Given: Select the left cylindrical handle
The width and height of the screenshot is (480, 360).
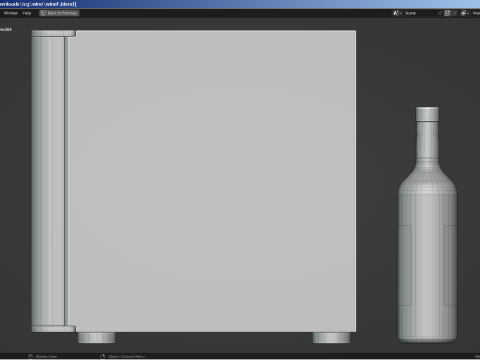Looking at the screenshot, I should [48, 182].
